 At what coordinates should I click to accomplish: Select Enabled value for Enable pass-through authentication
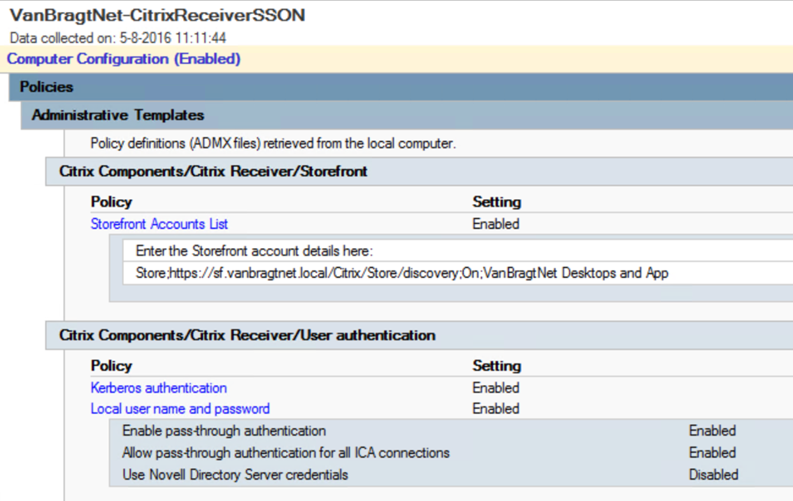click(712, 431)
